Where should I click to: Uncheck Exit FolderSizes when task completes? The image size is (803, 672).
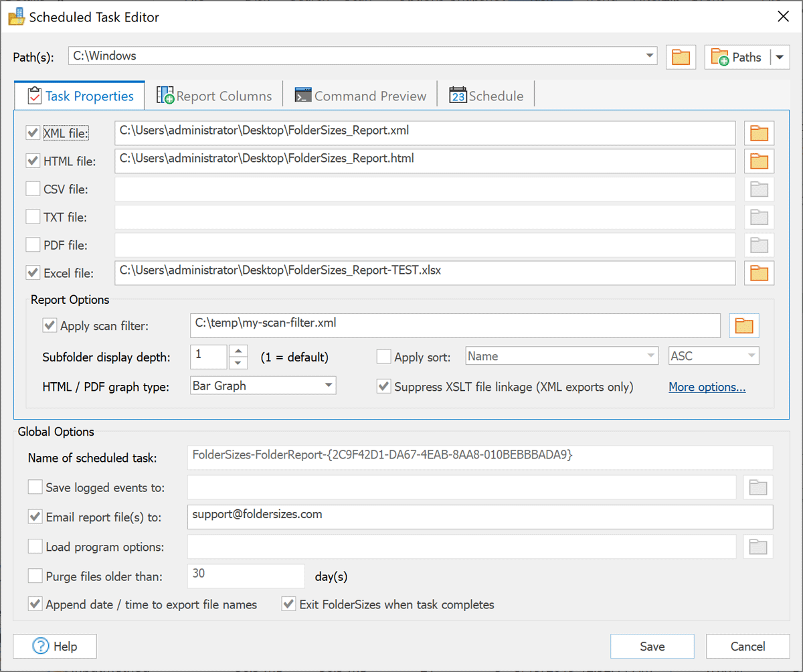pyautogui.click(x=288, y=604)
